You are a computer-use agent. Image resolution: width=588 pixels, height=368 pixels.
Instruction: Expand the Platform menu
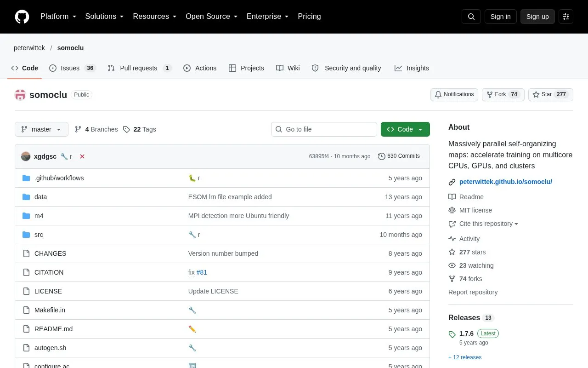58,17
